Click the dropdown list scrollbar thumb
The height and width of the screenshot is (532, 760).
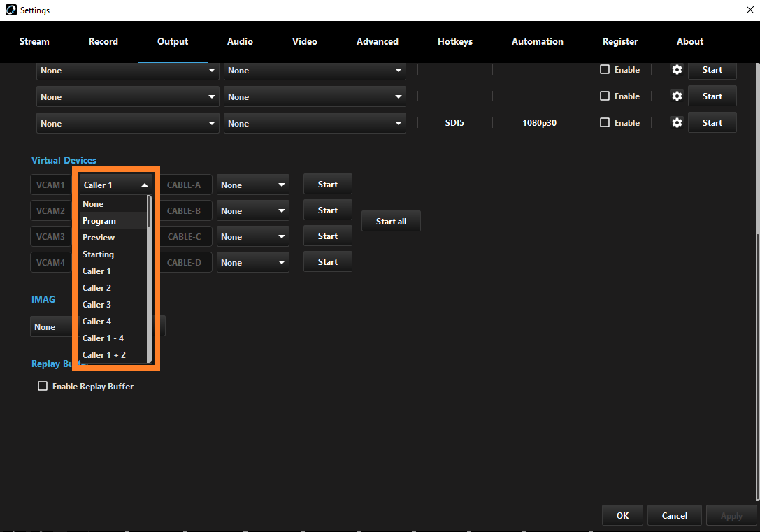(x=150, y=211)
